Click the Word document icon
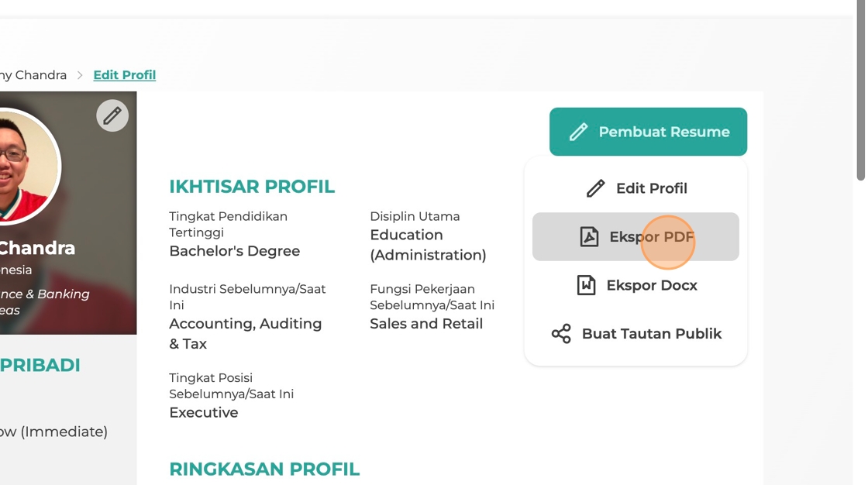Image resolution: width=868 pixels, height=485 pixels. pos(586,285)
